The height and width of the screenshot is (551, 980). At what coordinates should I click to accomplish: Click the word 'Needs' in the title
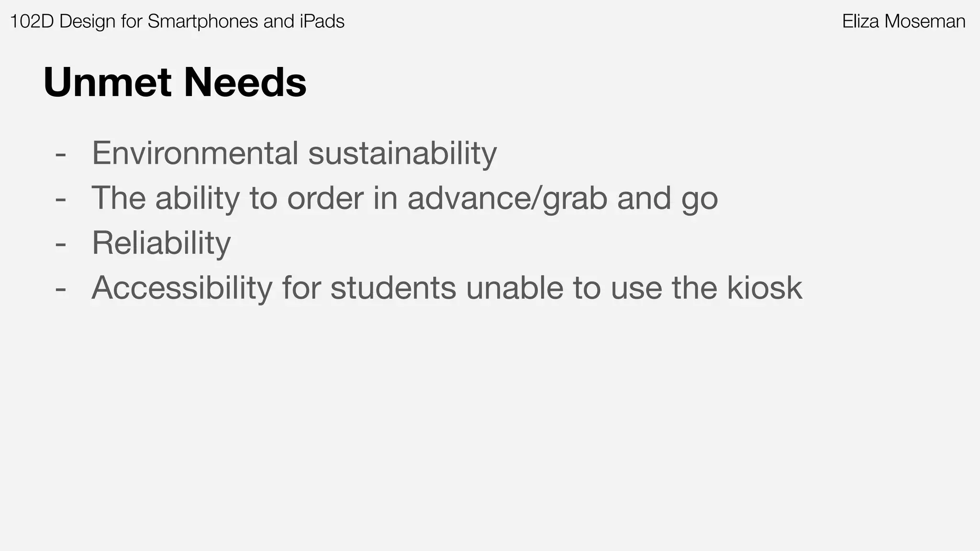[245, 82]
